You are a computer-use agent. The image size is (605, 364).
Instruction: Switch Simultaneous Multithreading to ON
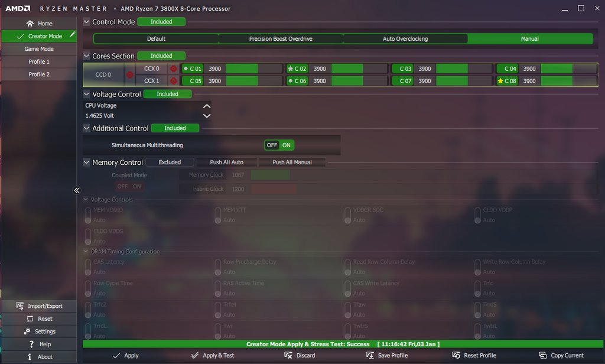tap(287, 145)
